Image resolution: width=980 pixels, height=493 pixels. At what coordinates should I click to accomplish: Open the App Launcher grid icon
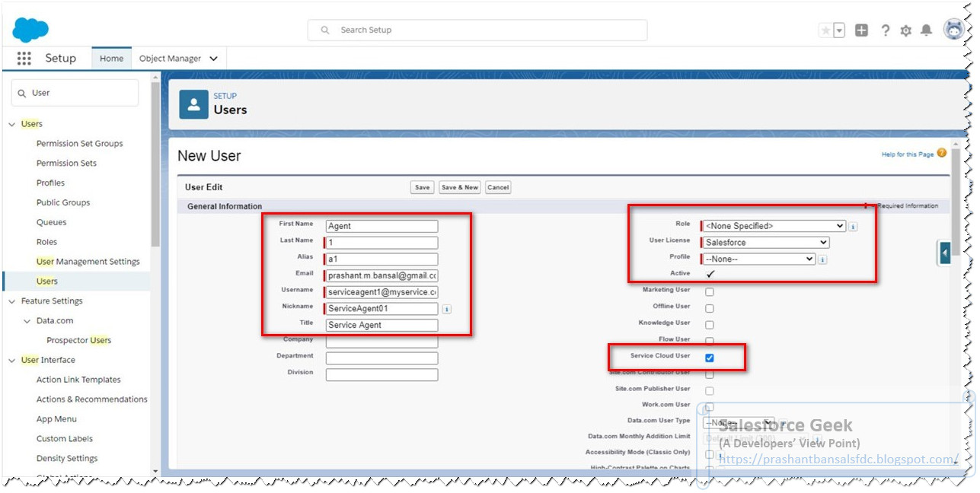24,59
